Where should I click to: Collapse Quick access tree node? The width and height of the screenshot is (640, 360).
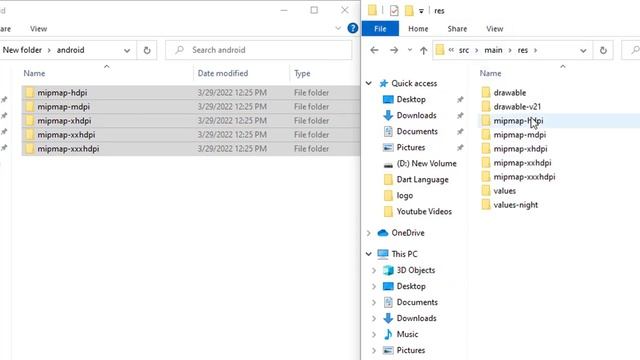tap(369, 83)
